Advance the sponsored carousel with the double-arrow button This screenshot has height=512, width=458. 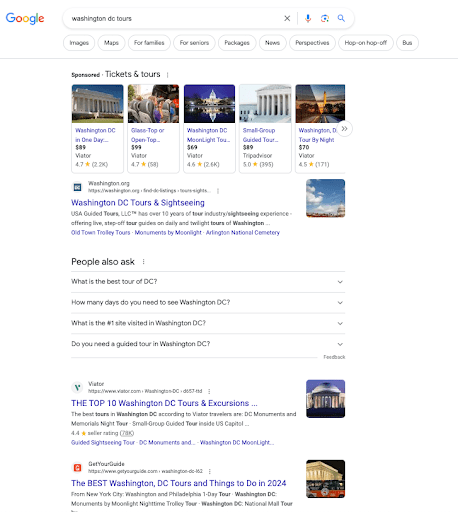(345, 129)
